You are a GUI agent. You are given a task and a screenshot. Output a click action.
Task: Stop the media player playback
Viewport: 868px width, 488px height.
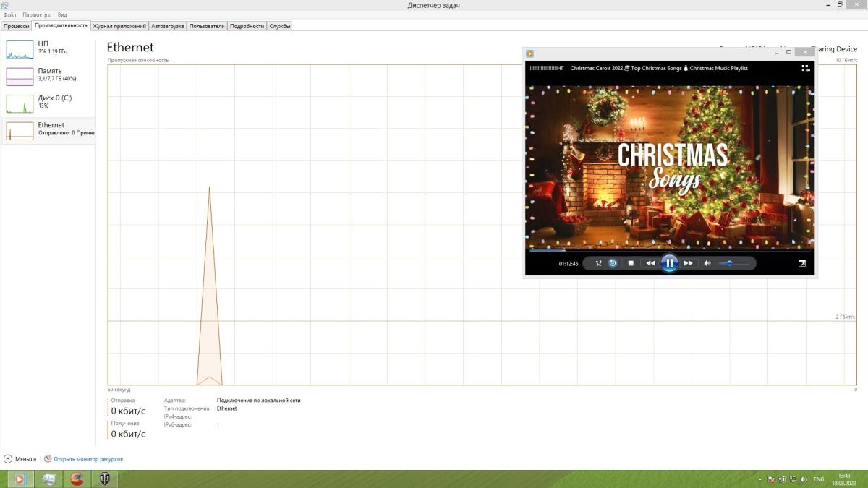click(x=631, y=263)
